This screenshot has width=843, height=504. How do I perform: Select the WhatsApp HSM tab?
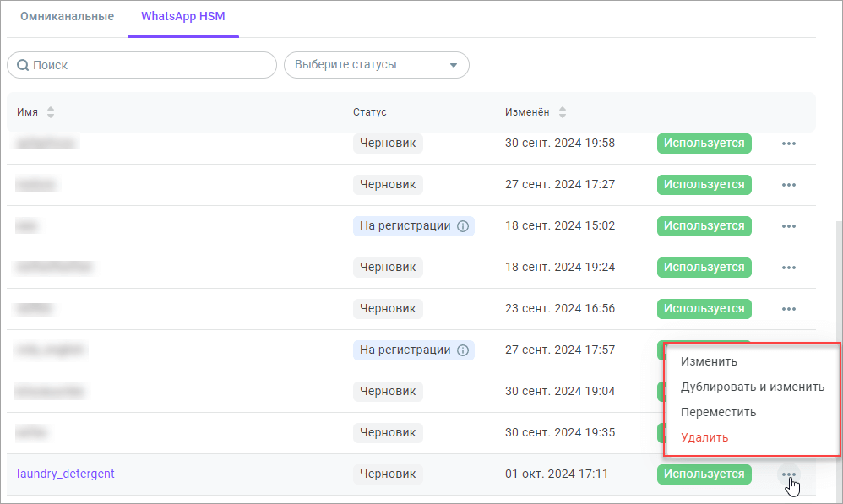[182, 16]
